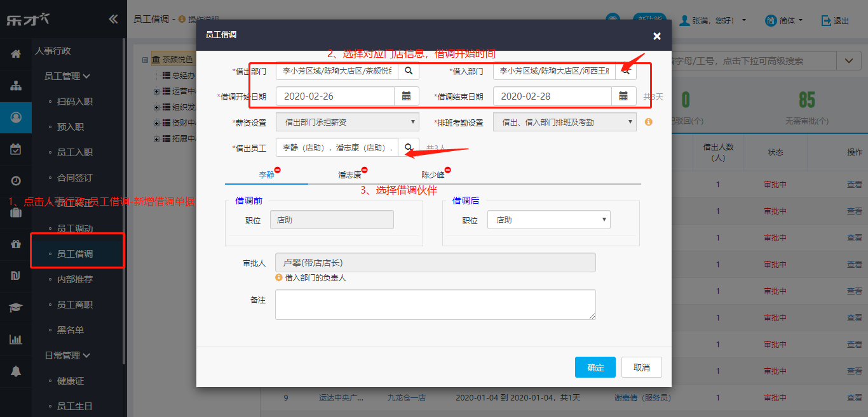
Task: Open 内部推荐 in sidebar menu
Action: pos(74,279)
